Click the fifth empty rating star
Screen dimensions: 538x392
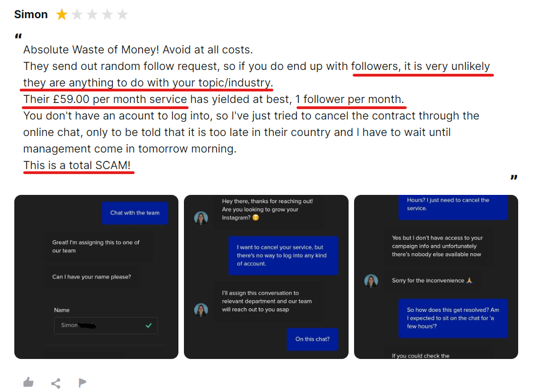pos(122,14)
